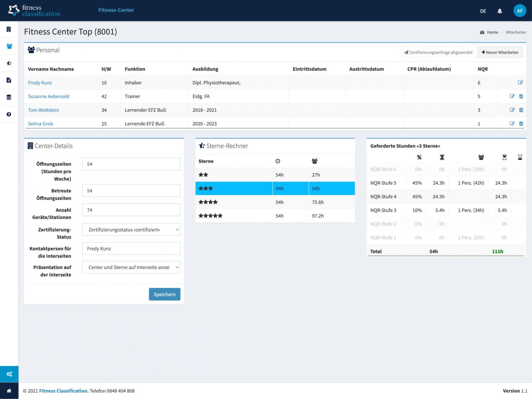This screenshot has width=532, height=399.
Task: Select the two-star row in Sterne-Rechner
Action: pos(275,175)
